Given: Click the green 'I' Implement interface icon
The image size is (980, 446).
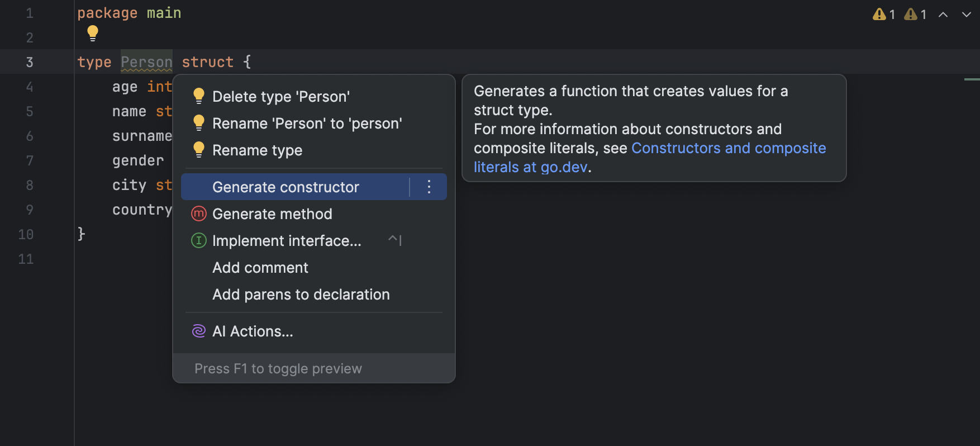Looking at the screenshot, I should [x=198, y=240].
